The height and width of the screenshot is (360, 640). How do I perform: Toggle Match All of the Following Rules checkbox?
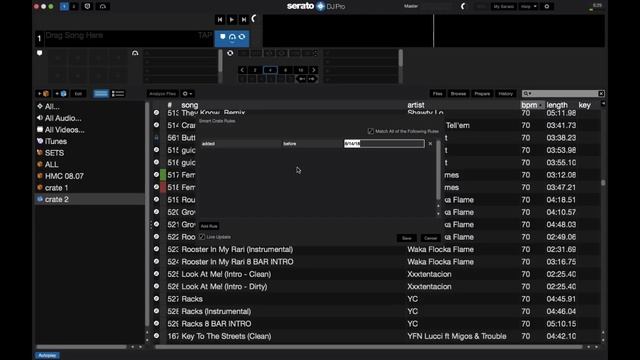tap(371, 131)
